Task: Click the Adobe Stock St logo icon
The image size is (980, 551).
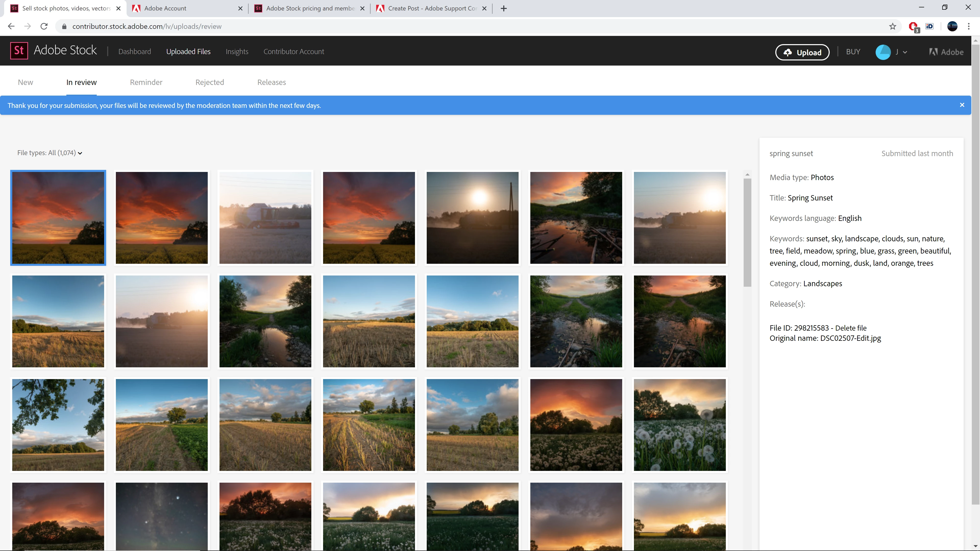Action: click(x=19, y=51)
